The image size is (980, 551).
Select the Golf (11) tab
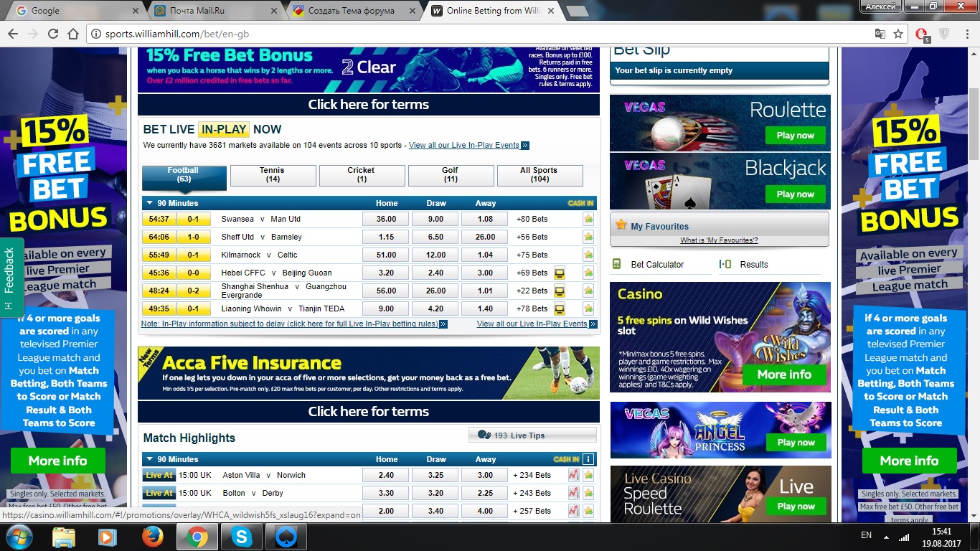451,175
